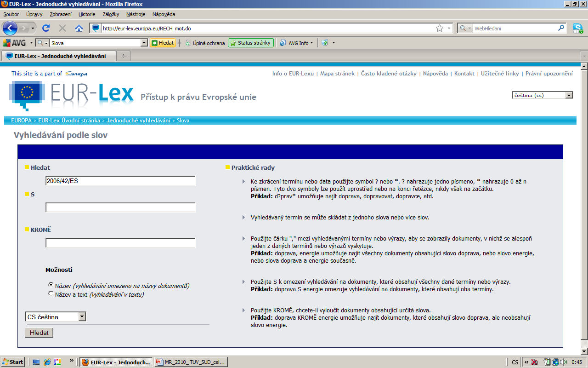Click the browser forward arrow
Screen dimensions: 588x368
coord(23,28)
